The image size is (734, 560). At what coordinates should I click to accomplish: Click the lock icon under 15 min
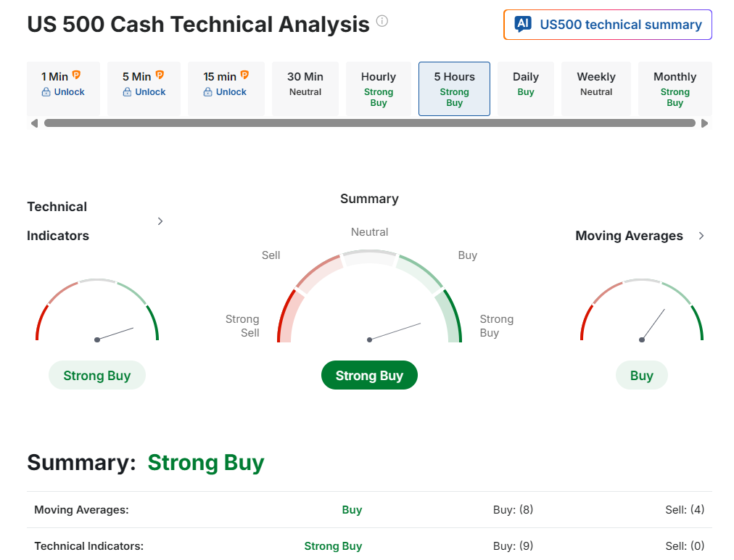tap(208, 92)
